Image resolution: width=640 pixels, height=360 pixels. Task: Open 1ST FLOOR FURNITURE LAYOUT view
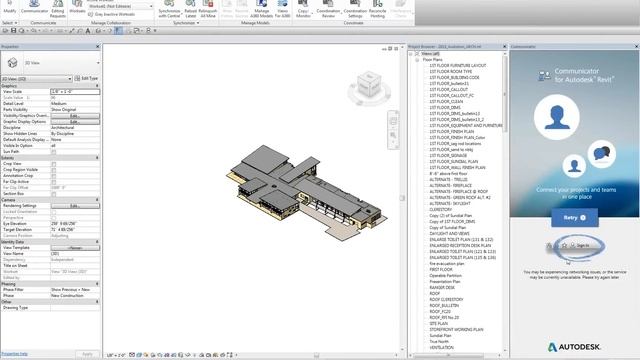(x=458, y=66)
